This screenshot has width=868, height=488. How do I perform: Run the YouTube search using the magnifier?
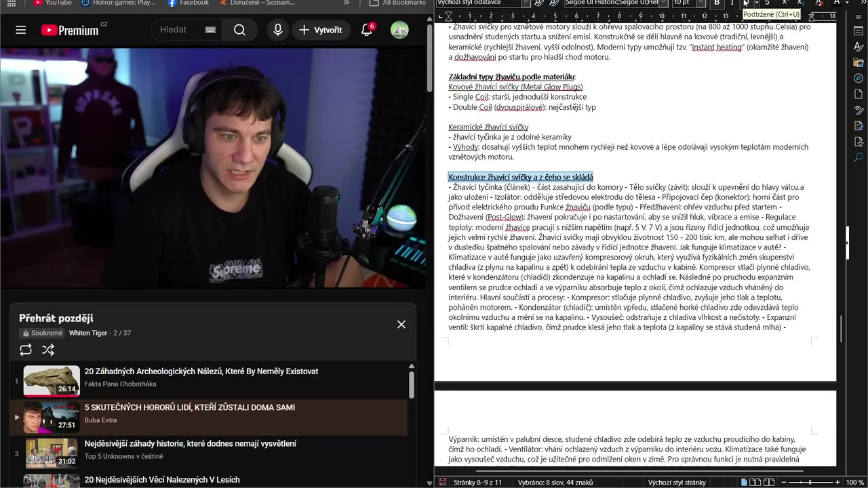tap(239, 30)
